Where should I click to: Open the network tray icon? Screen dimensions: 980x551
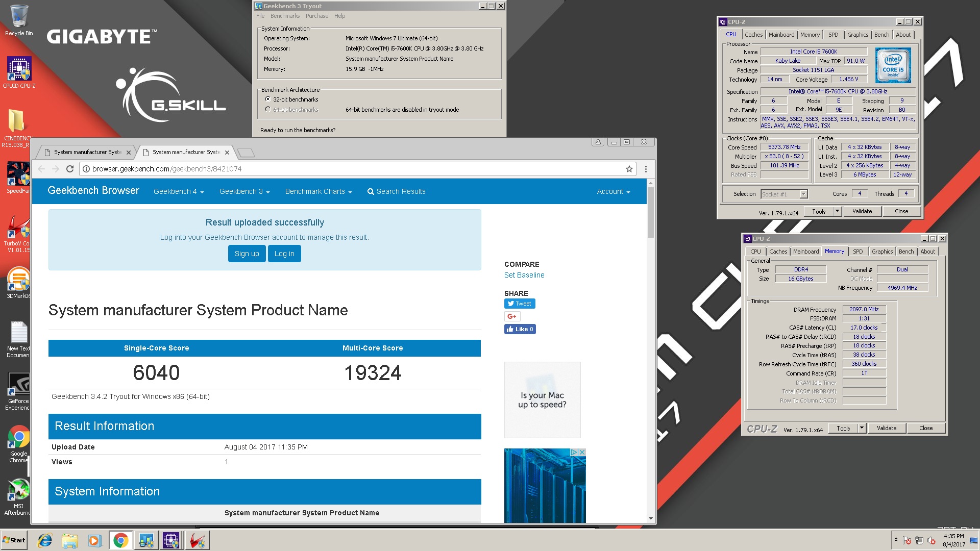[919, 540]
